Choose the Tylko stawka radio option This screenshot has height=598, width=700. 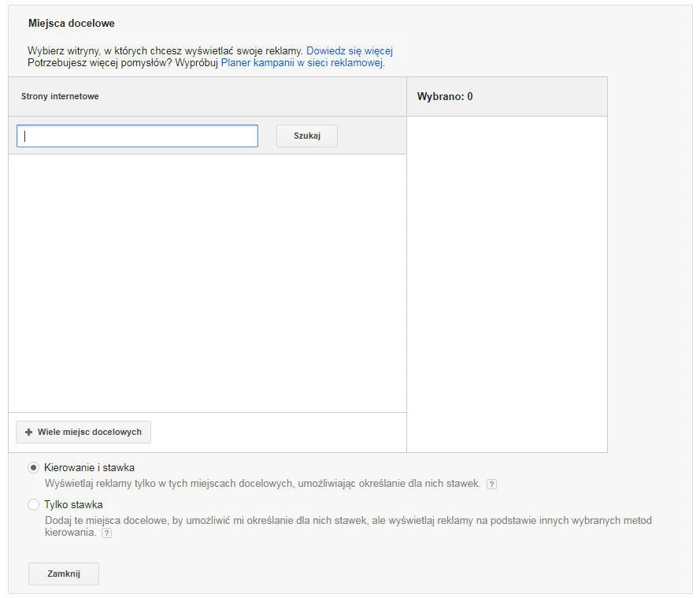tap(33, 504)
